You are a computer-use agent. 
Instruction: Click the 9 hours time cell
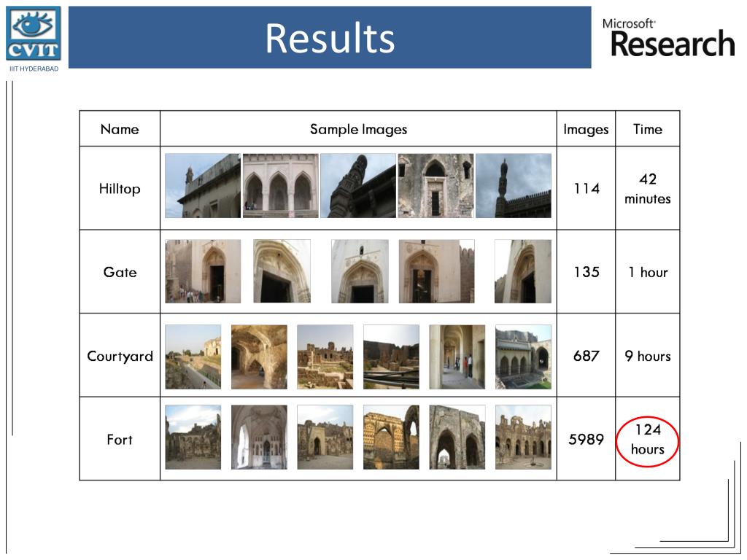pyautogui.click(x=648, y=356)
